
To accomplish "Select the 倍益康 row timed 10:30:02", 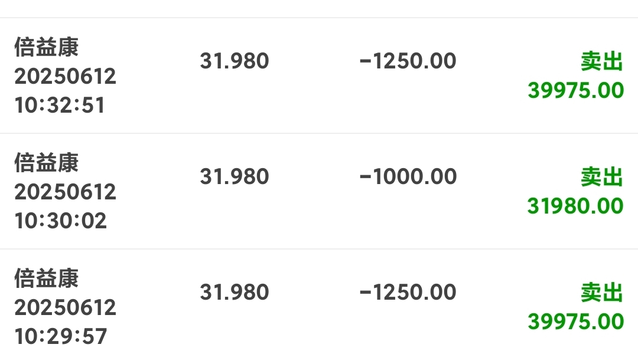I will [319, 191].
